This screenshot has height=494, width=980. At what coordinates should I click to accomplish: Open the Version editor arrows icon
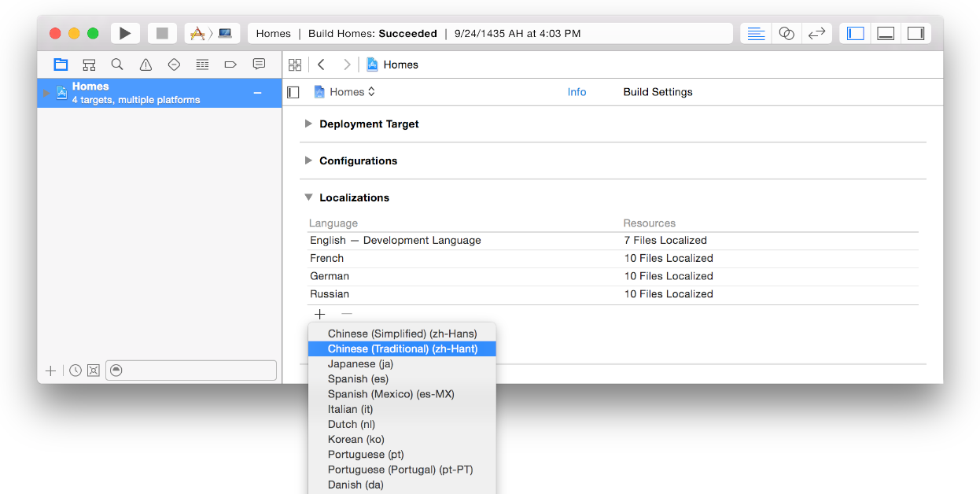816,33
